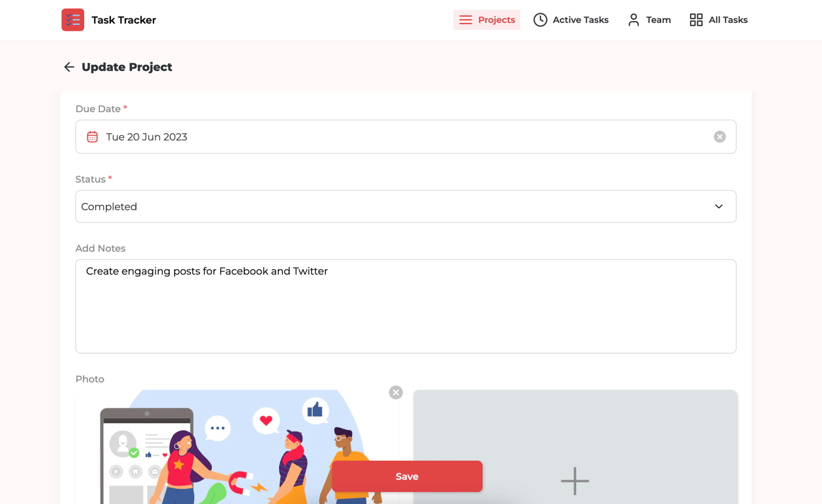The height and width of the screenshot is (504, 822).
Task: Click the Task Tracker logo icon
Action: [73, 20]
